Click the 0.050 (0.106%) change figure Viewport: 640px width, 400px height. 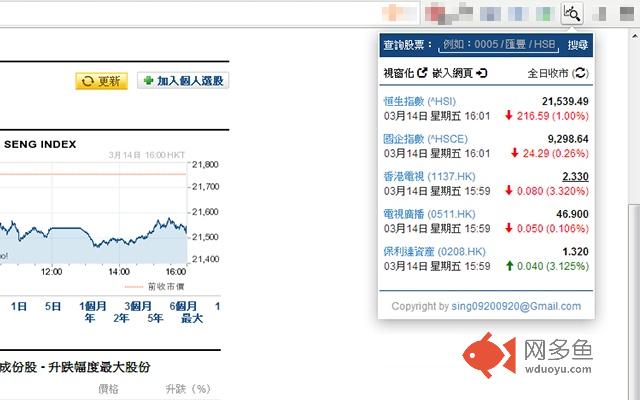(552, 229)
